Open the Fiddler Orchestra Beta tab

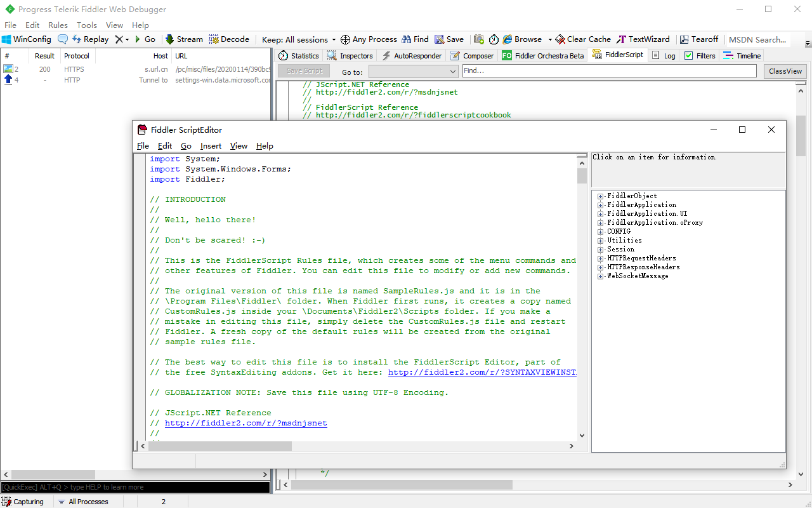point(543,56)
